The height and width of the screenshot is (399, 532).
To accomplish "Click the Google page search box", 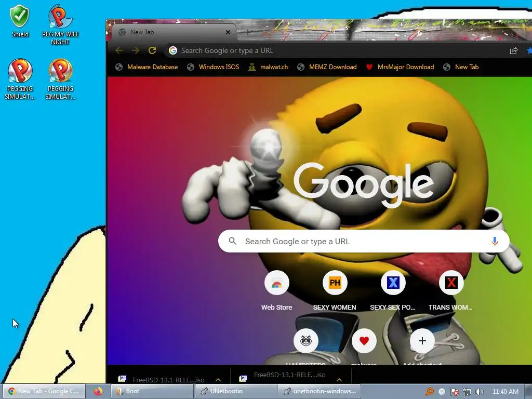I will [364, 241].
